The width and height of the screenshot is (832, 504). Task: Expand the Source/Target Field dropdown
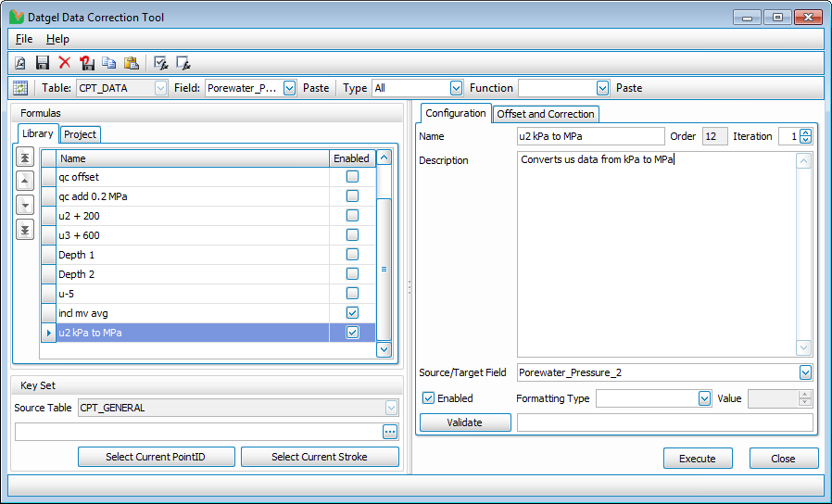[804, 372]
